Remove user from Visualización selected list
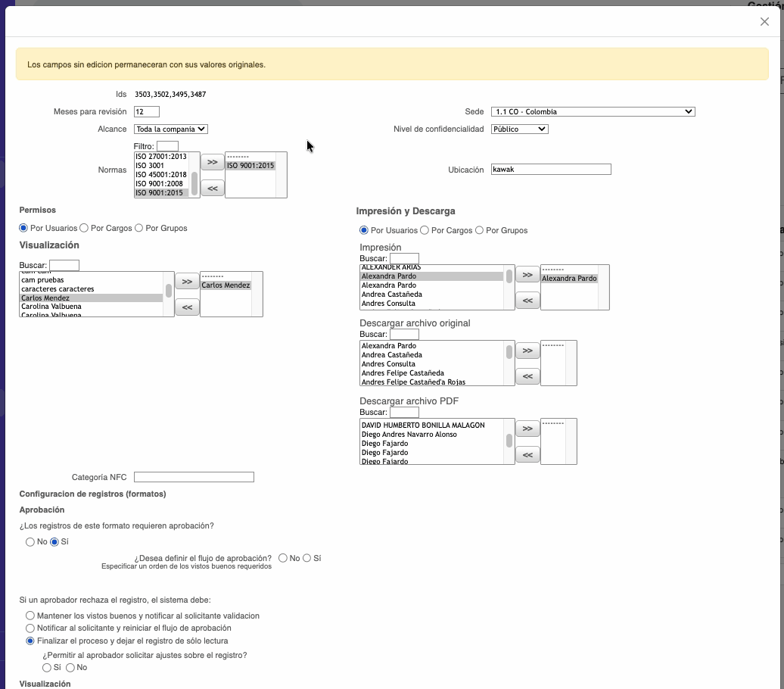This screenshot has height=689, width=784. tap(187, 307)
